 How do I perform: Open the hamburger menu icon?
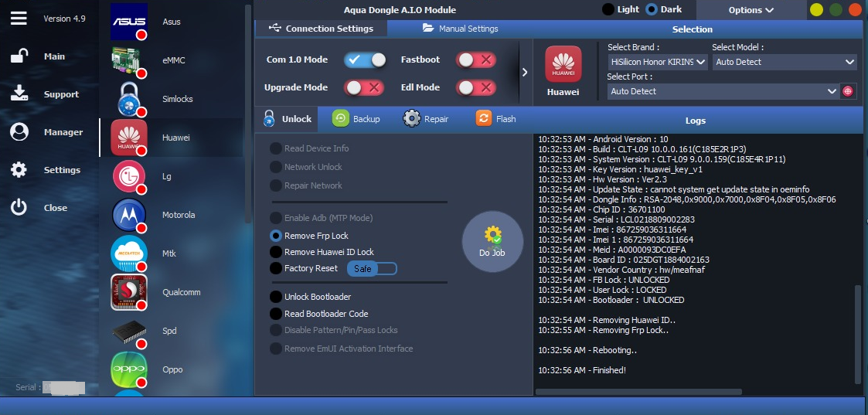pos(19,19)
